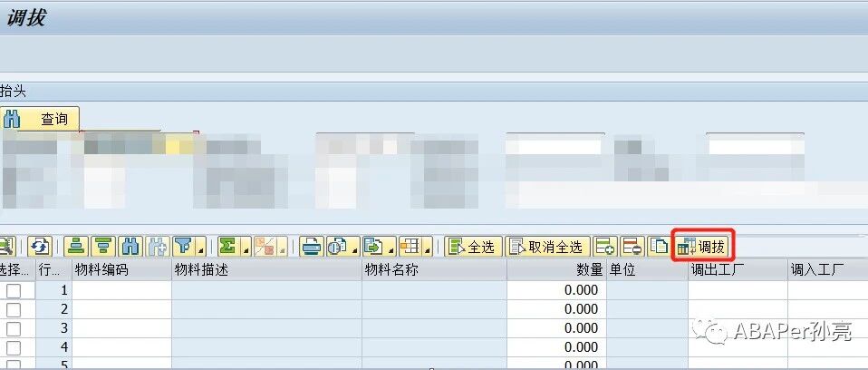Click the 物料编码 cell in row 3
Image resolution: width=868 pixels, height=370 pixels.
tap(121, 328)
